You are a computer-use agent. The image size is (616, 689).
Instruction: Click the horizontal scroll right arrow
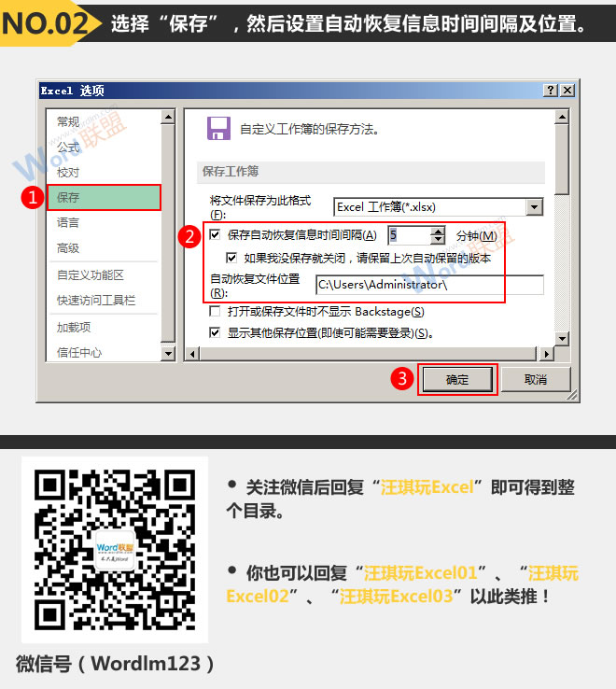(x=546, y=354)
